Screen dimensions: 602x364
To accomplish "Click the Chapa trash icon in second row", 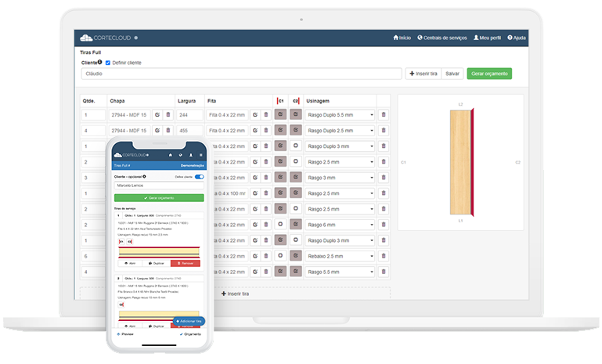I will coord(168,131).
